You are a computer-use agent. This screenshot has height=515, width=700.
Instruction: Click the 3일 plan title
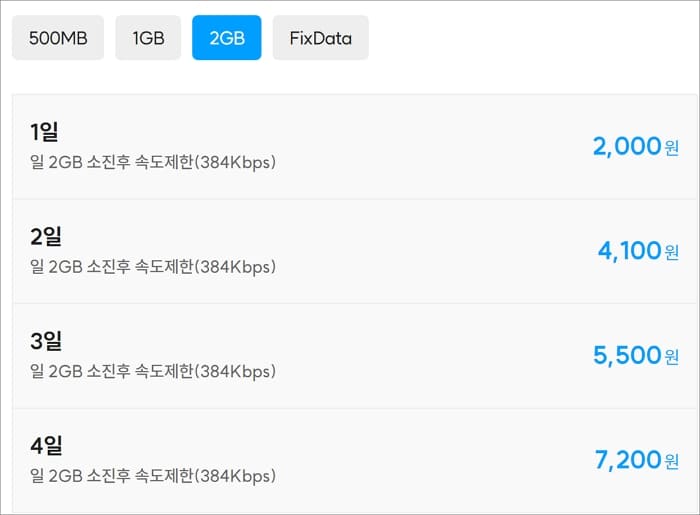pos(46,341)
